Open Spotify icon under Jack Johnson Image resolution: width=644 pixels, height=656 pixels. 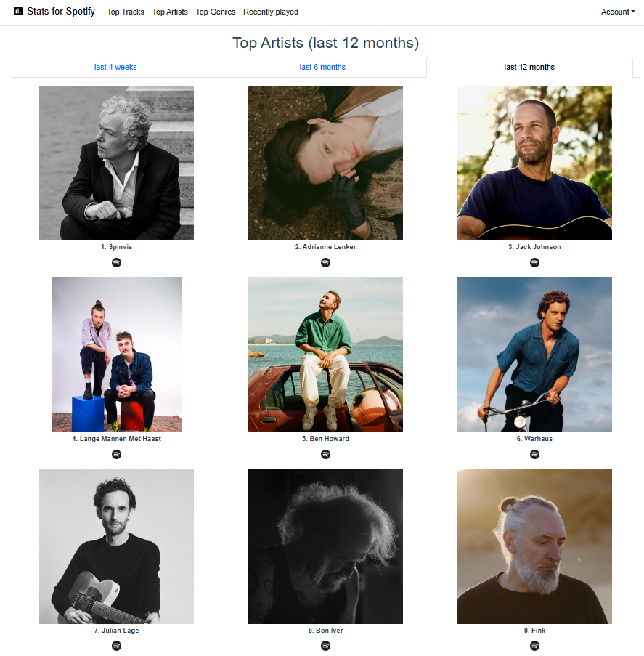pos(534,263)
